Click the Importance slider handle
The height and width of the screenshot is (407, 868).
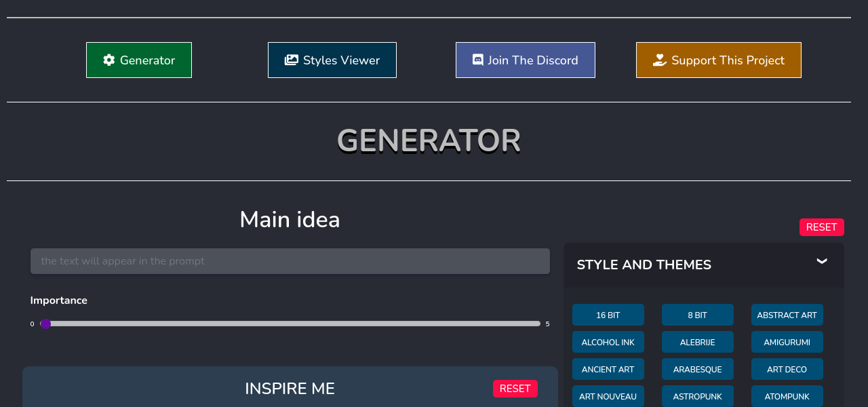45,324
